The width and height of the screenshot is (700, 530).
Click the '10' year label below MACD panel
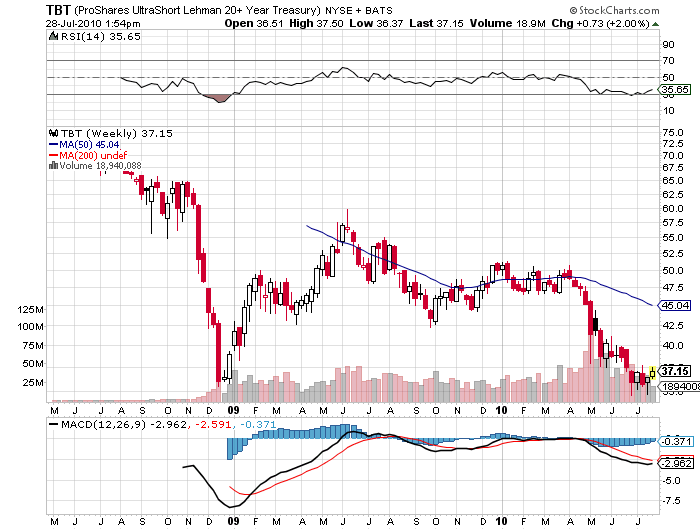point(501,521)
